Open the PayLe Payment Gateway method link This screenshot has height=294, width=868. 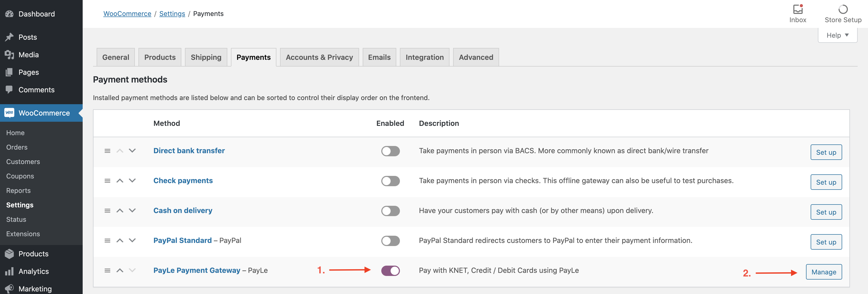pos(197,271)
